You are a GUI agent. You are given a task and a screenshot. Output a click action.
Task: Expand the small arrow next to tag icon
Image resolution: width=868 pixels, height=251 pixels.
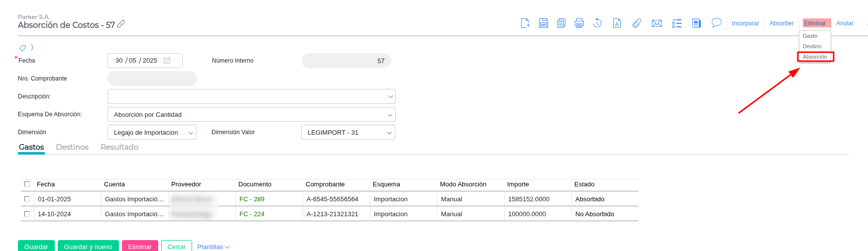pos(32,48)
